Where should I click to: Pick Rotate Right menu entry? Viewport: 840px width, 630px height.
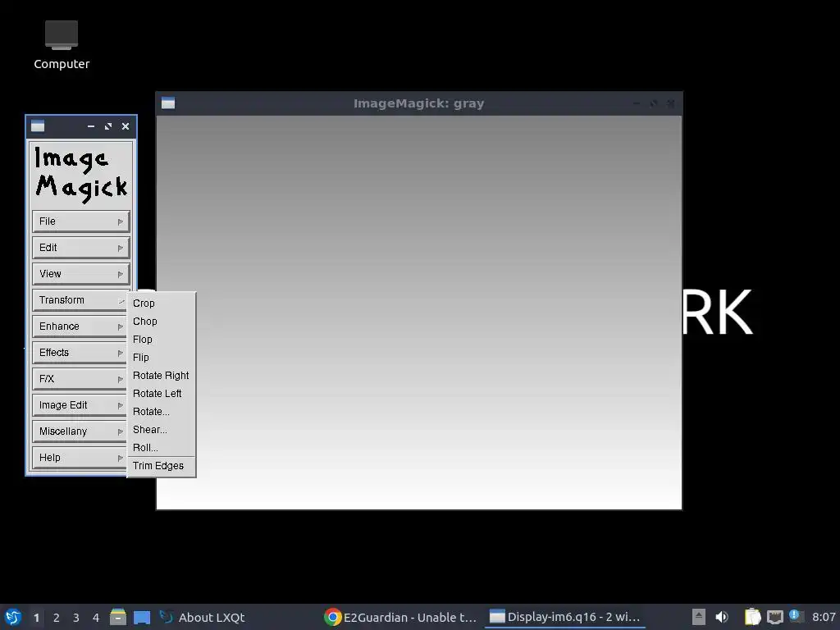(162, 376)
